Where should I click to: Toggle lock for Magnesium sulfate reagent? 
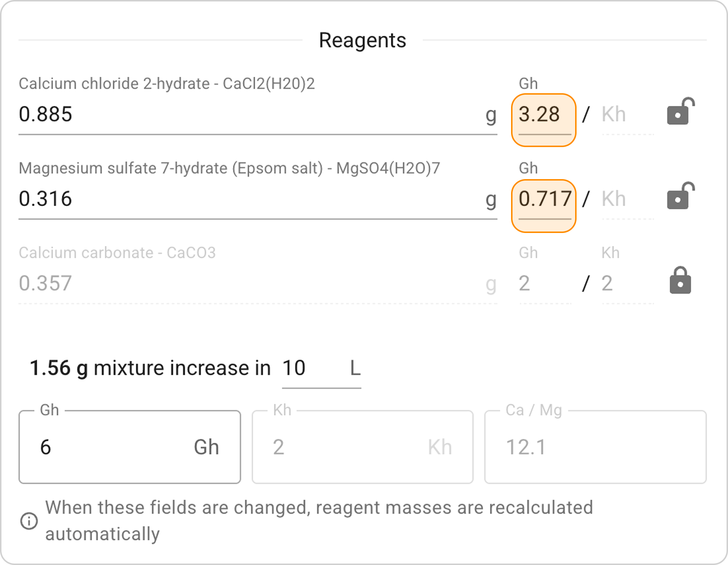point(680,197)
